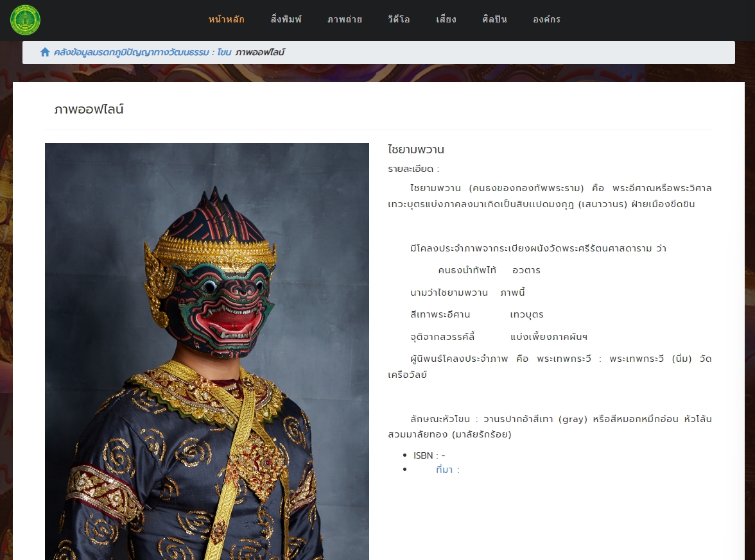755x560 pixels.
Task: Click the Khon mask photo of ไชยามพวาน
Action: click(x=207, y=352)
